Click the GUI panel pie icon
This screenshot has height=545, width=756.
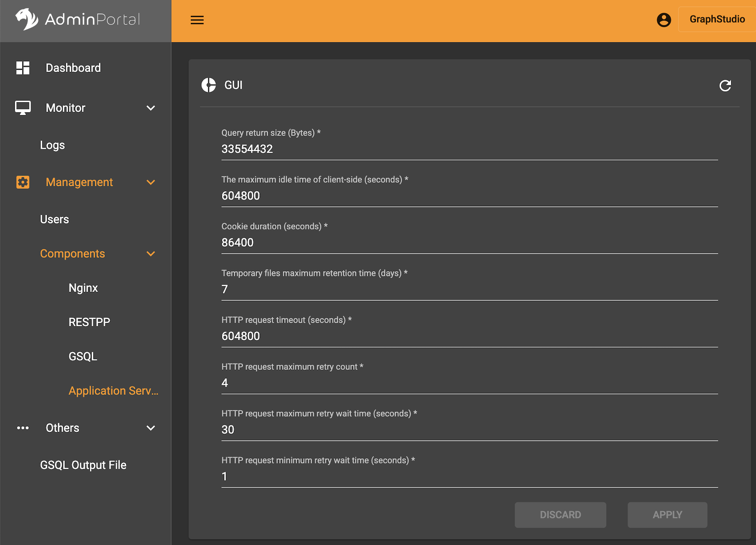209,85
